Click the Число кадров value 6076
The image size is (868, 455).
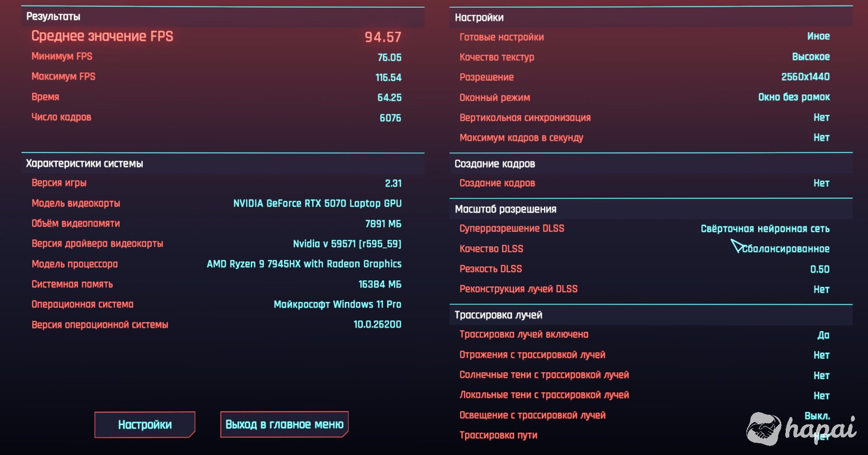[x=390, y=118]
